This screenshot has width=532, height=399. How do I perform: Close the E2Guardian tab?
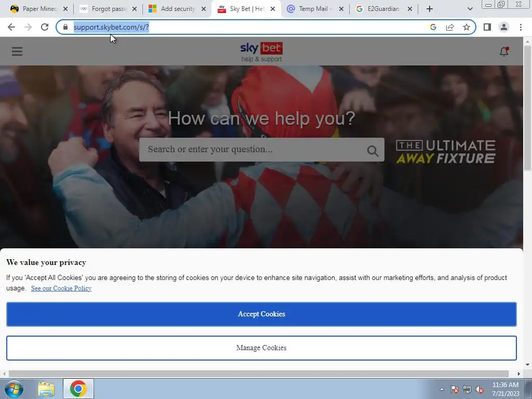pos(410,9)
